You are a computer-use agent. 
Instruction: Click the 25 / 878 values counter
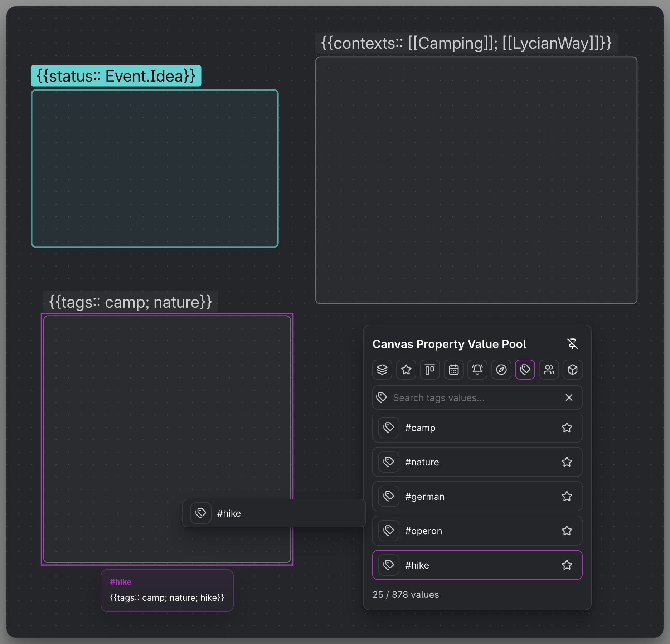click(x=406, y=595)
